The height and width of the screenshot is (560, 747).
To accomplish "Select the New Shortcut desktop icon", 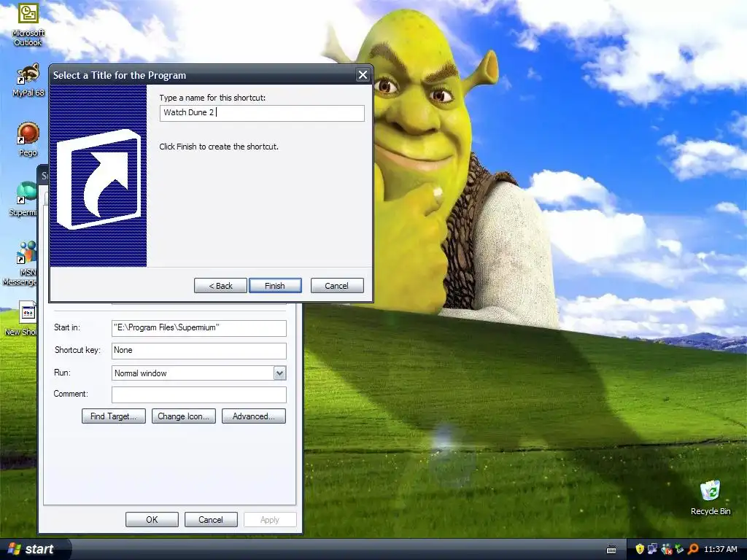I will coord(23,318).
